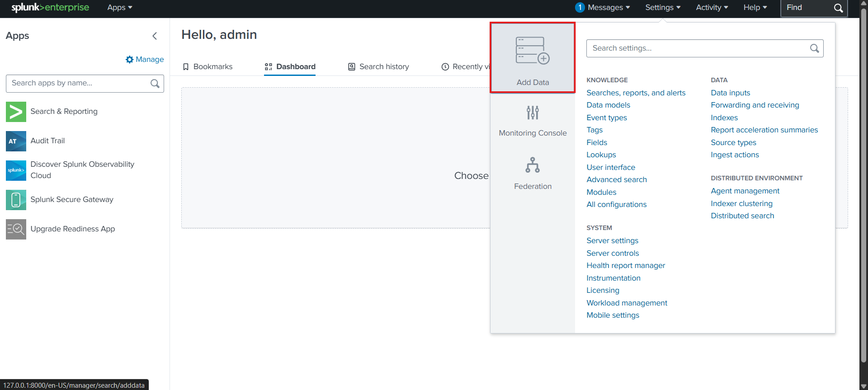This screenshot has width=868, height=390.
Task: Open the Modules link
Action: pyautogui.click(x=601, y=192)
